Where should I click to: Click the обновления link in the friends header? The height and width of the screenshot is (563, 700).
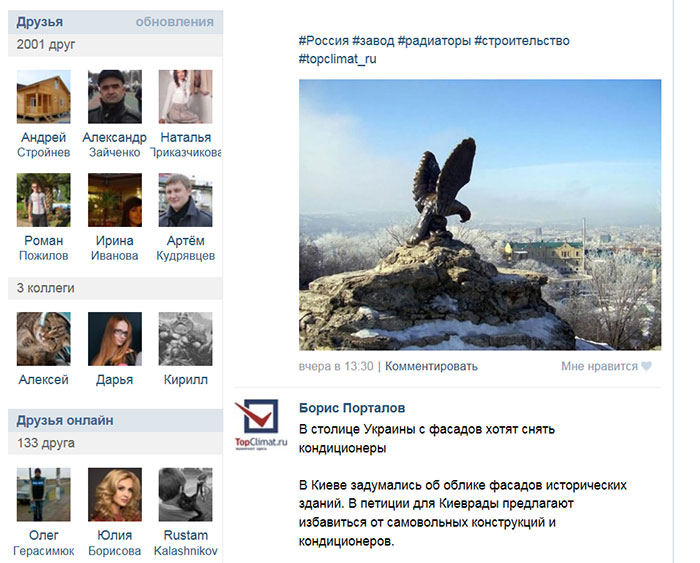coord(175,22)
